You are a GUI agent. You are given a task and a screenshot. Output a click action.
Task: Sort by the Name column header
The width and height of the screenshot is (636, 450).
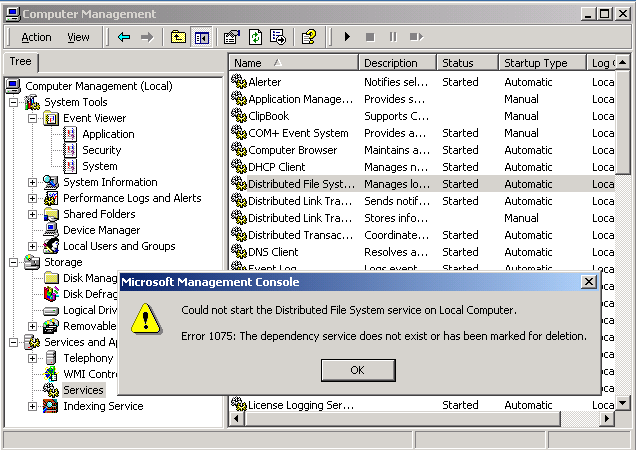click(294, 63)
